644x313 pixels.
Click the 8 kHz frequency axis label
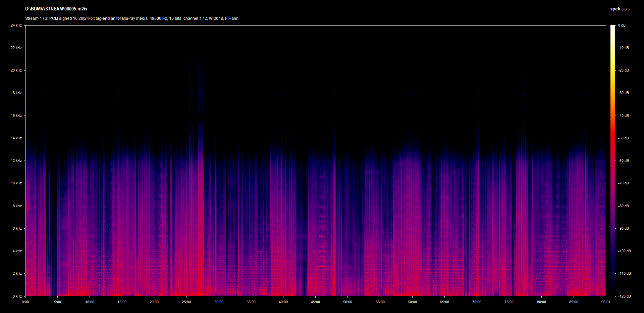click(17, 206)
